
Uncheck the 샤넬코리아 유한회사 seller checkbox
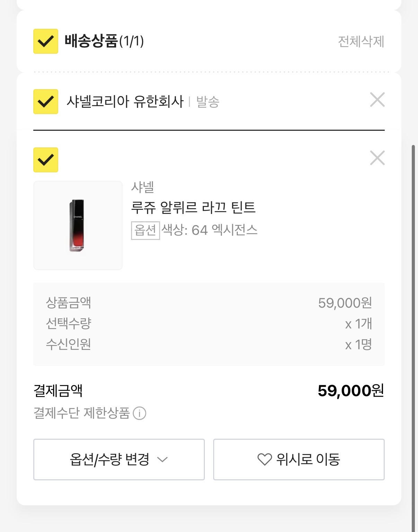46,102
